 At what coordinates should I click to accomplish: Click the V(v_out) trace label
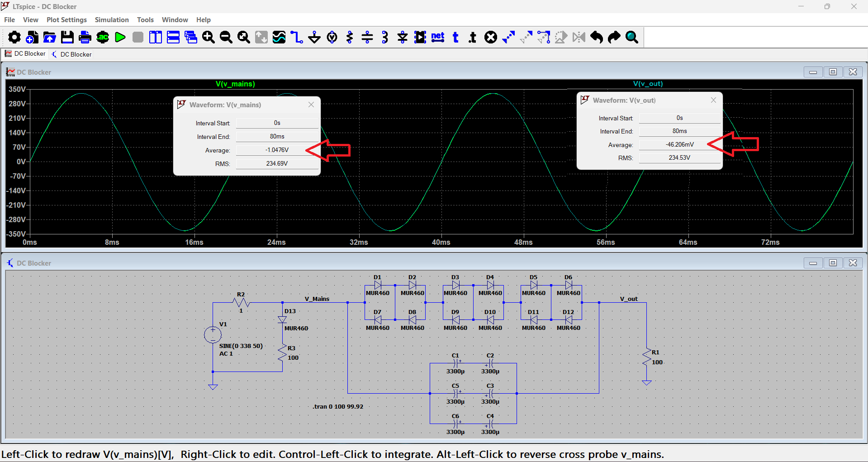tap(648, 84)
